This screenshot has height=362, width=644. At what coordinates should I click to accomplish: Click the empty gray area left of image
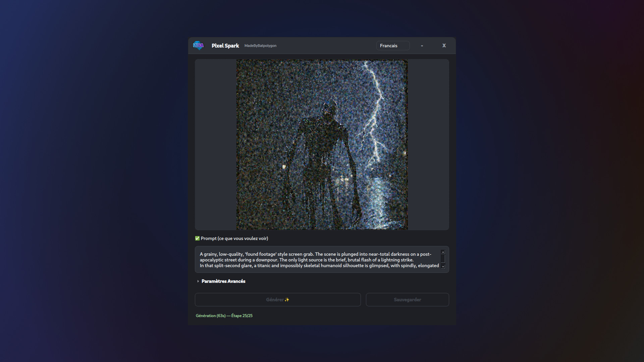click(215, 144)
